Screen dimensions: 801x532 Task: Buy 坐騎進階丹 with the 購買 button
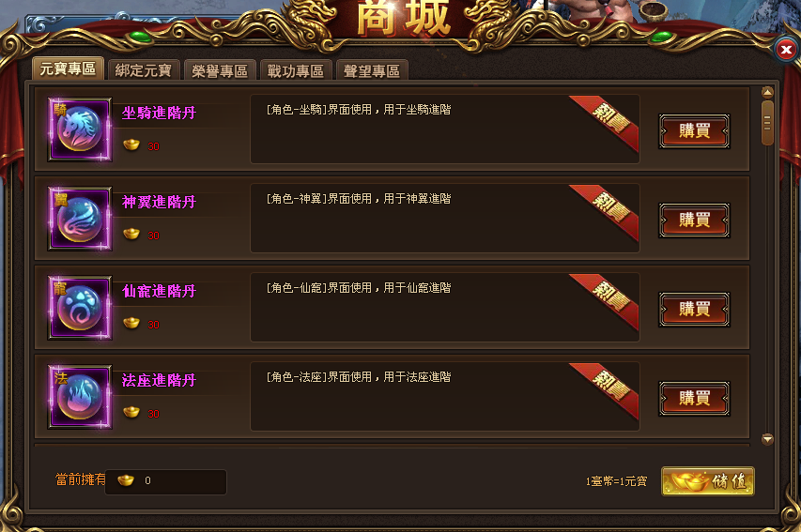tap(694, 130)
